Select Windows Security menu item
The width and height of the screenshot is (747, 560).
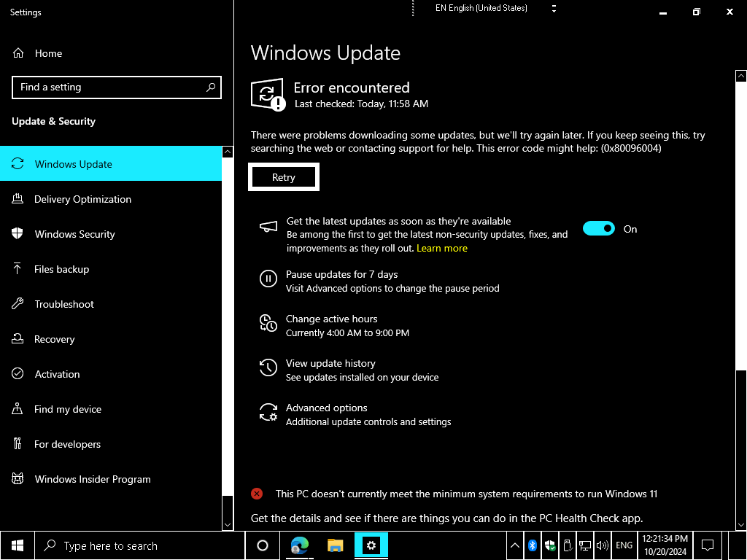click(x=111, y=234)
